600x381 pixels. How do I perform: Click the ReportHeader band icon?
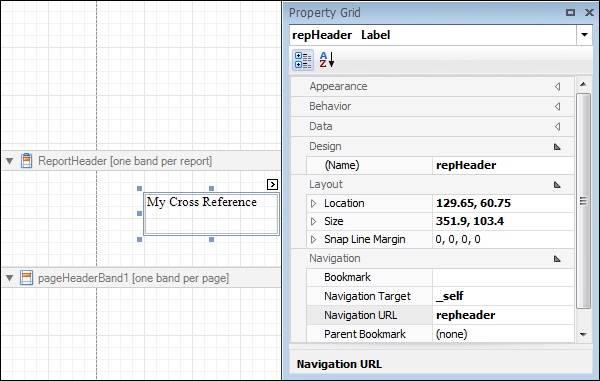coord(26,161)
